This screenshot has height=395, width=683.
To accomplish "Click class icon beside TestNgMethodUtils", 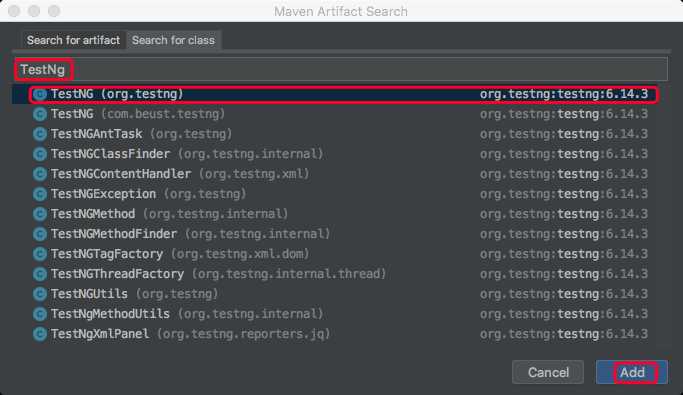I will [40, 314].
